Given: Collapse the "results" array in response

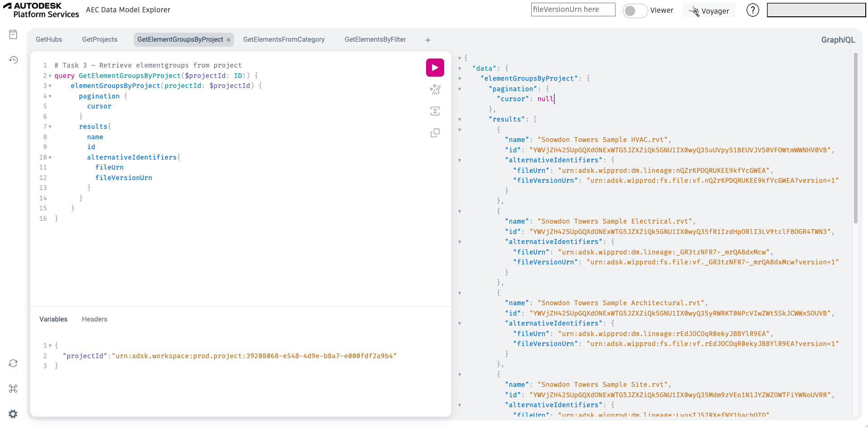Looking at the screenshot, I should tap(460, 120).
